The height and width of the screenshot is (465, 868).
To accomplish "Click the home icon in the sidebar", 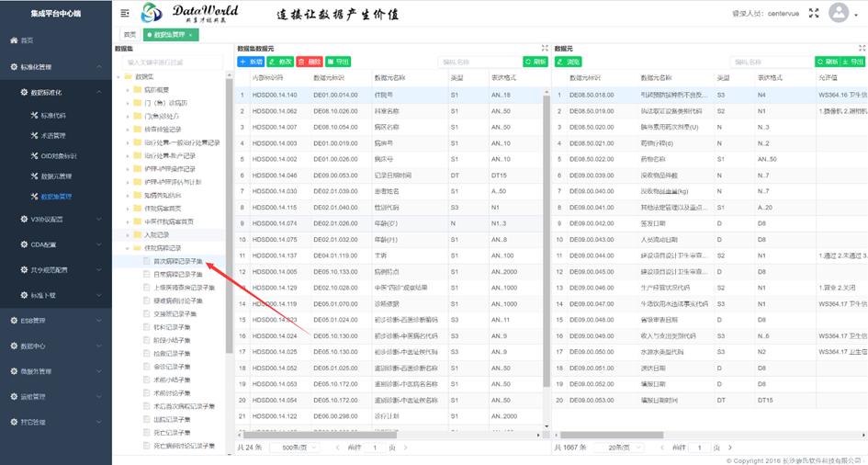I will pos(14,40).
